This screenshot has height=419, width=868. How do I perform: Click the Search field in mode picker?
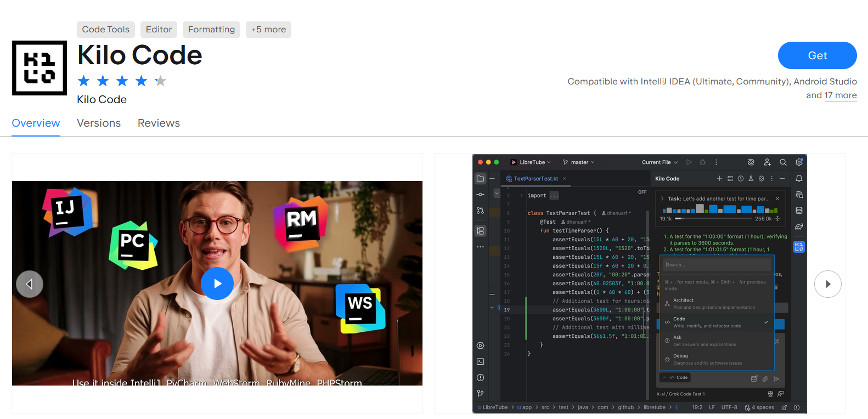[717, 265]
